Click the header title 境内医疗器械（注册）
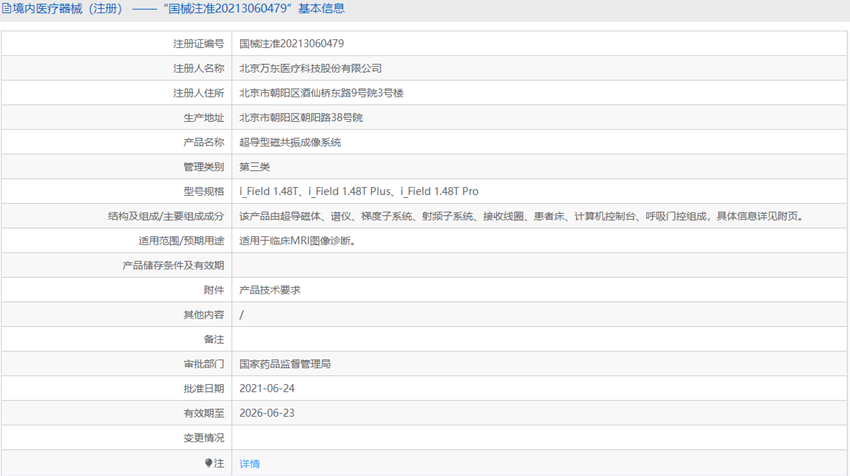 pos(68,9)
